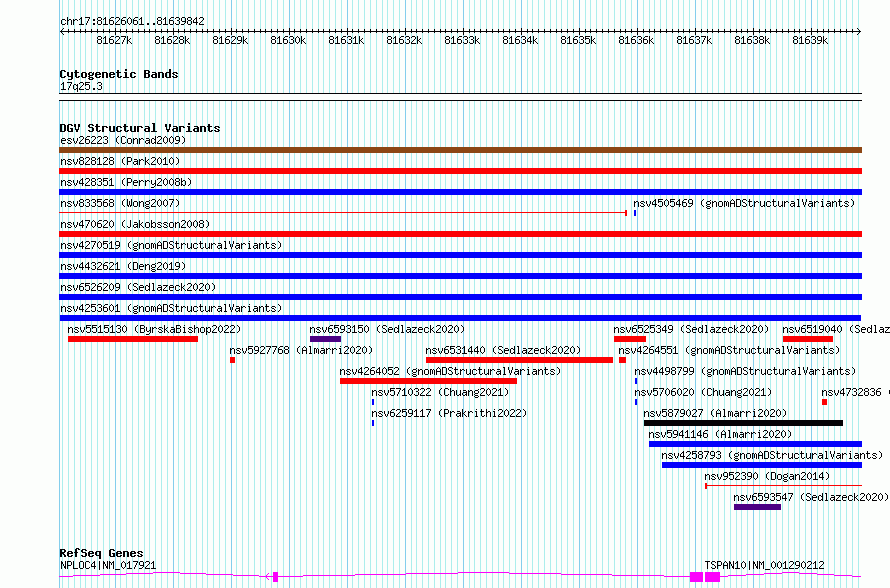Click the purple nsv6593547 variant bar
This screenshot has height=588, width=890.
758,507
